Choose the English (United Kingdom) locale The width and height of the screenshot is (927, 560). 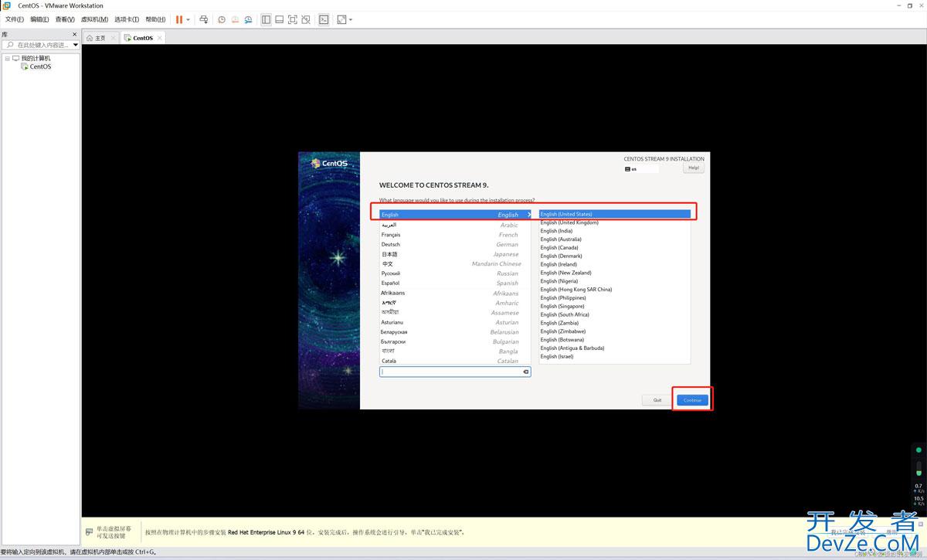pos(614,222)
